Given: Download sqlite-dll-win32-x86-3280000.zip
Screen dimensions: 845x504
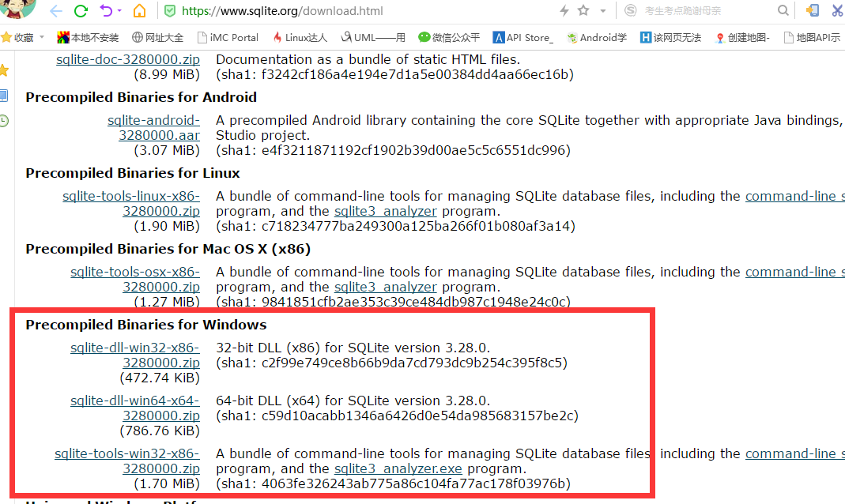Looking at the screenshot, I should [134, 355].
